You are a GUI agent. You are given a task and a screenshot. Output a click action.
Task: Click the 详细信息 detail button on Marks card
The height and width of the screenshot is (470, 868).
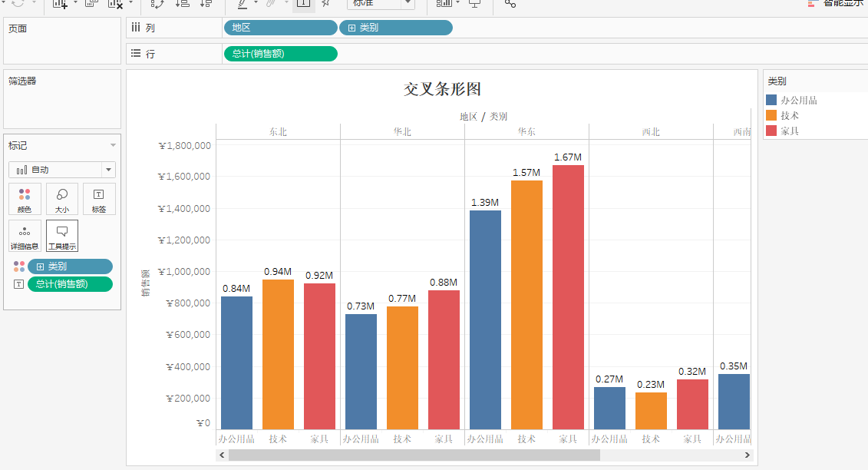[x=25, y=236]
